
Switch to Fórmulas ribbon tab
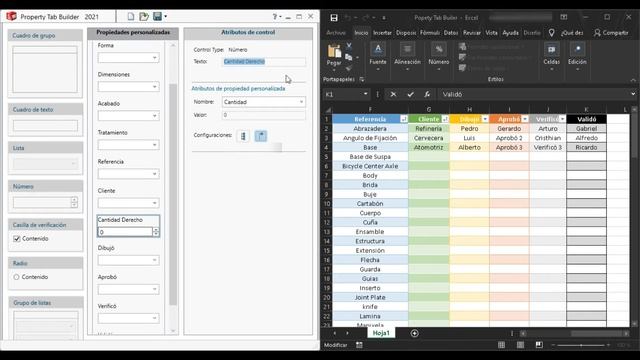[x=430, y=33]
